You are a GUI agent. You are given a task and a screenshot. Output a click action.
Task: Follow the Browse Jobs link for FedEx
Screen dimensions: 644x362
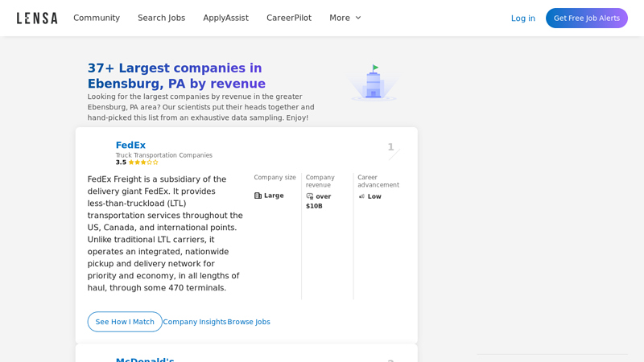point(249,322)
